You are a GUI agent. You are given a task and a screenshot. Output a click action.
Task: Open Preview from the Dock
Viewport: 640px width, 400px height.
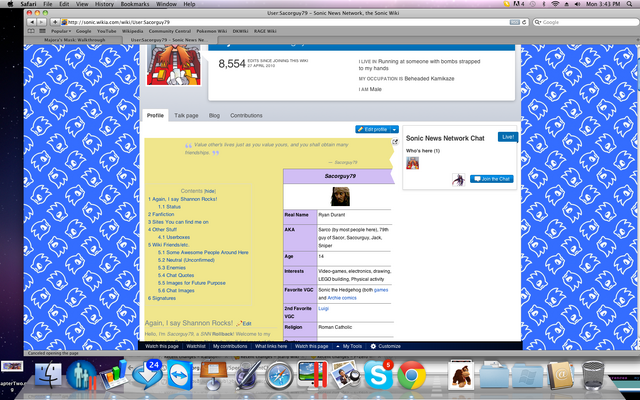345,375
